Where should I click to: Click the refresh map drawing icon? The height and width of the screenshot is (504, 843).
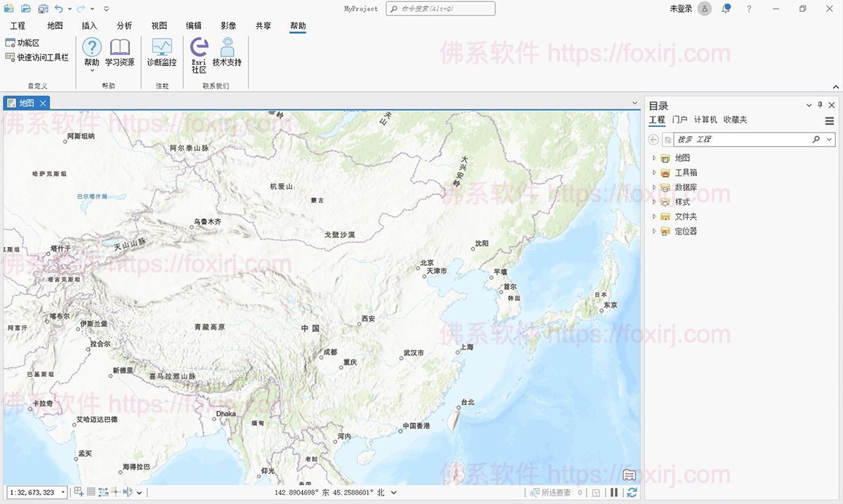point(632,492)
